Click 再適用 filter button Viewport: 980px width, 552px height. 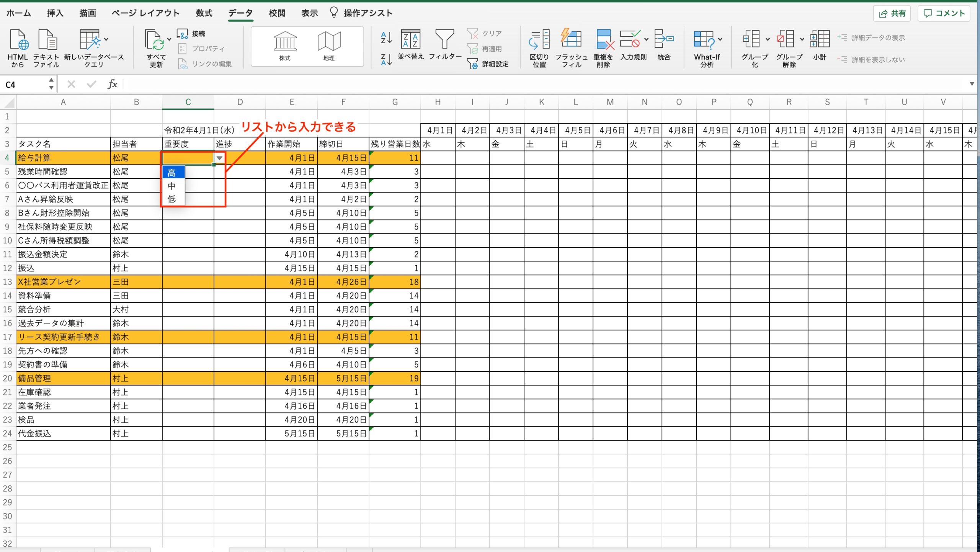pos(484,49)
